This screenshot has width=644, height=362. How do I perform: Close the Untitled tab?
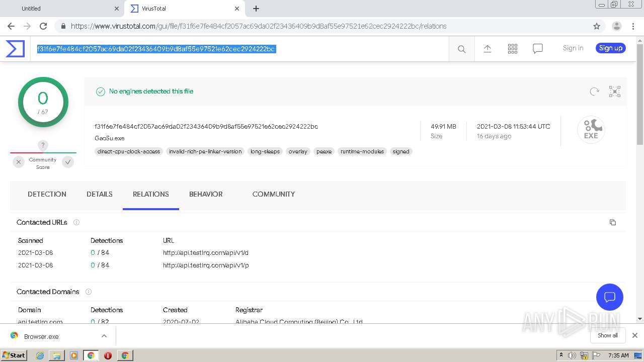pyautogui.click(x=117, y=9)
